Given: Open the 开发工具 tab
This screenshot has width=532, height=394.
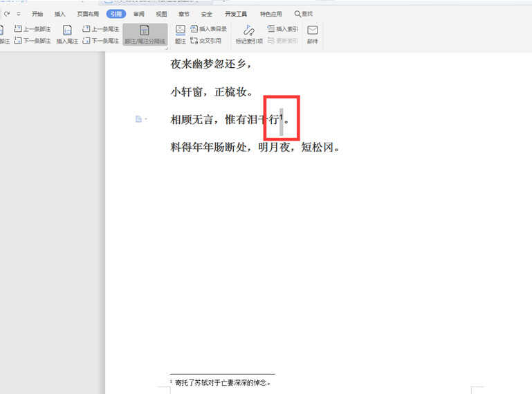Looking at the screenshot, I should [x=236, y=14].
